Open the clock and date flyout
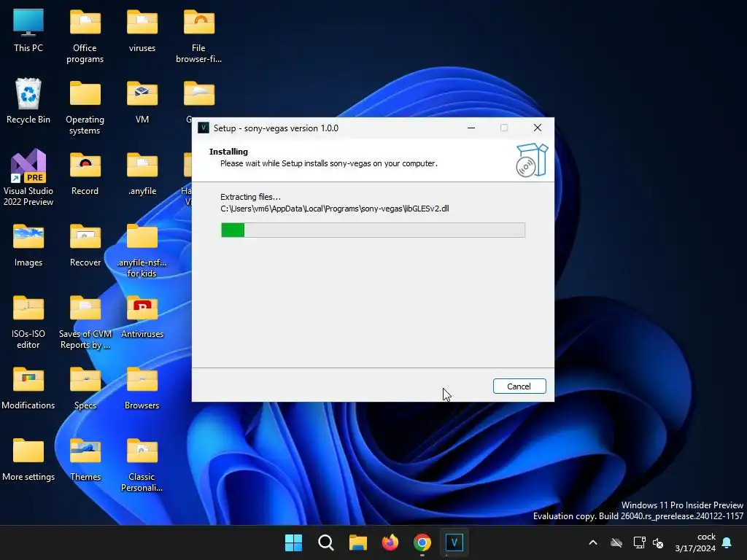Viewport: 747px width, 560px height. (x=695, y=542)
